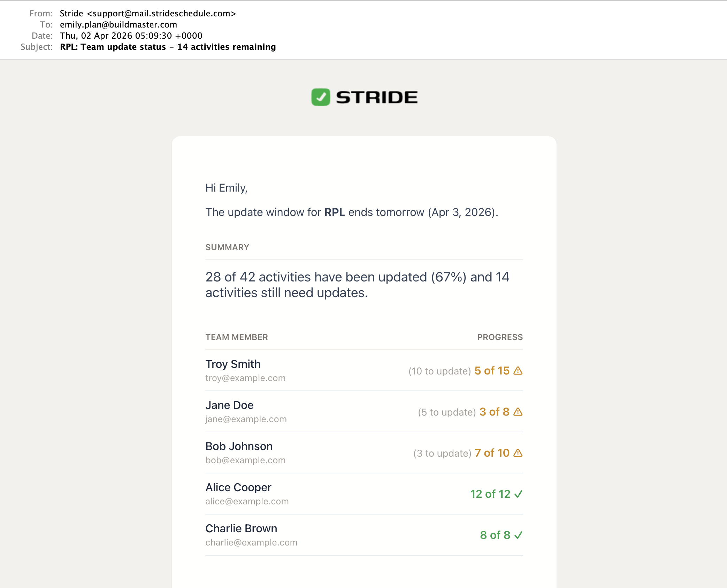The height and width of the screenshot is (588, 727).
Task: Click charlie@example.com under Charlie Brown
Action: coord(251,542)
